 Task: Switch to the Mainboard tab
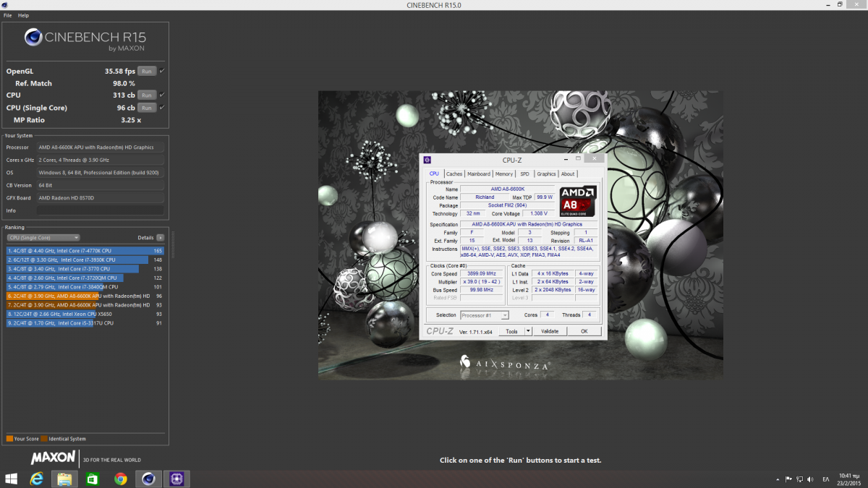[x=479, y=174]
